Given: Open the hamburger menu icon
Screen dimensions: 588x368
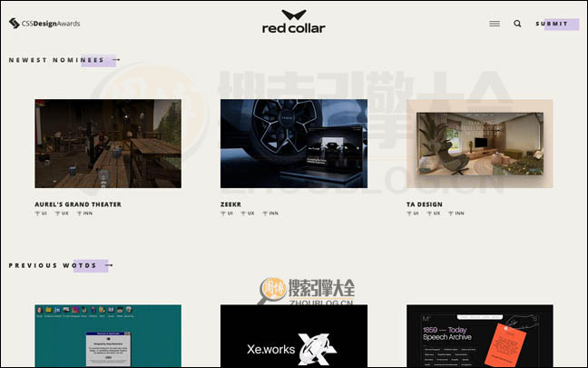Looking at the screenshot, I should (x=495, y=24).
